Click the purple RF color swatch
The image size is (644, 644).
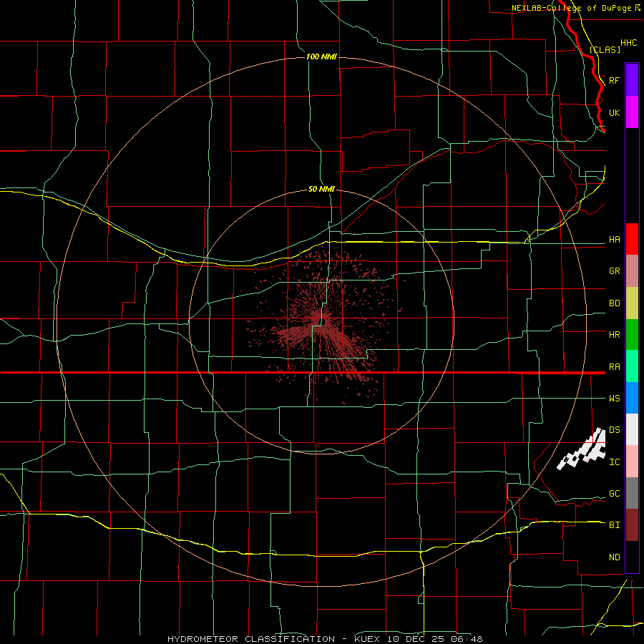(632, 80)
